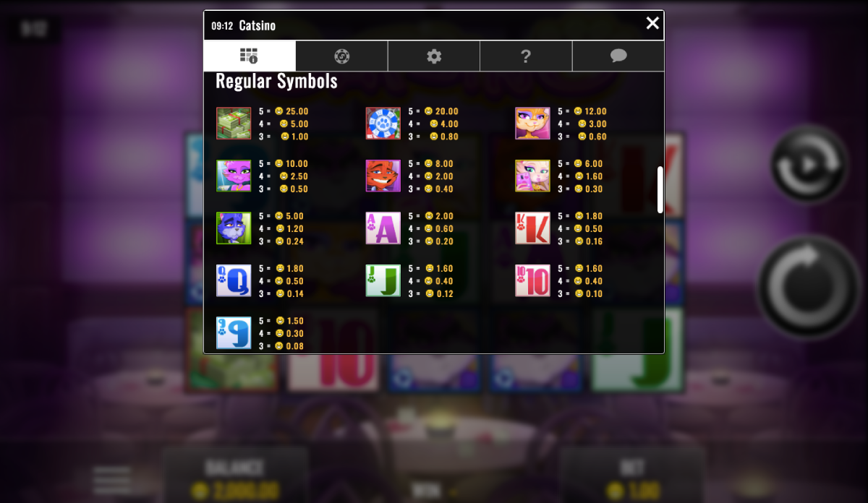This screenshot has width=868, height=503.
Task: Select the purple cat on green symbol
Action: 234,228
